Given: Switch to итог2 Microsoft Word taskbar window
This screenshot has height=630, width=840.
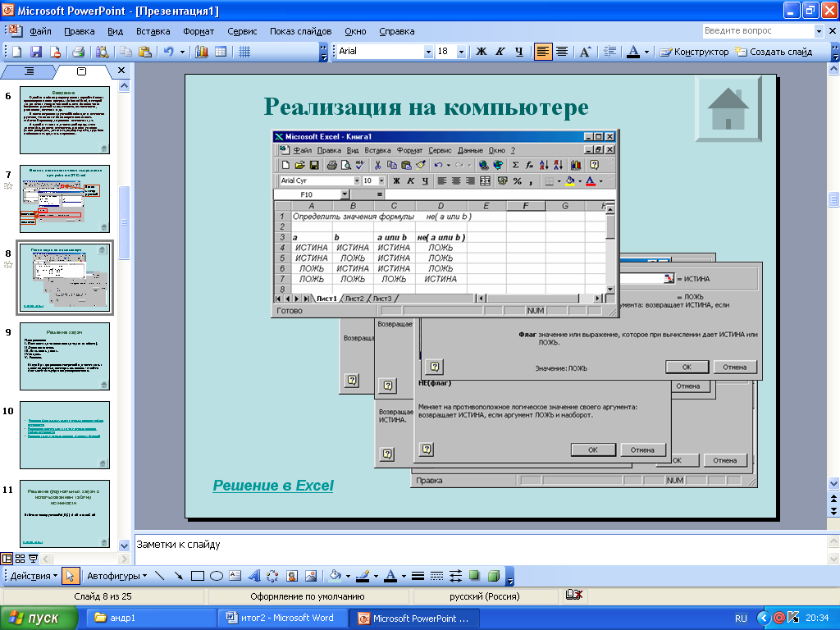Looking at the screenshot, I should coord(283,619).
